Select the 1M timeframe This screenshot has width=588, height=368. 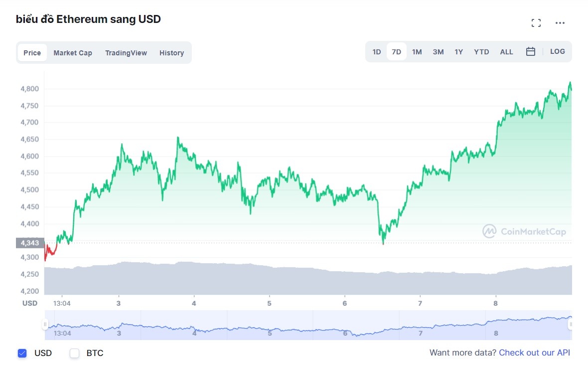(417, 51)
